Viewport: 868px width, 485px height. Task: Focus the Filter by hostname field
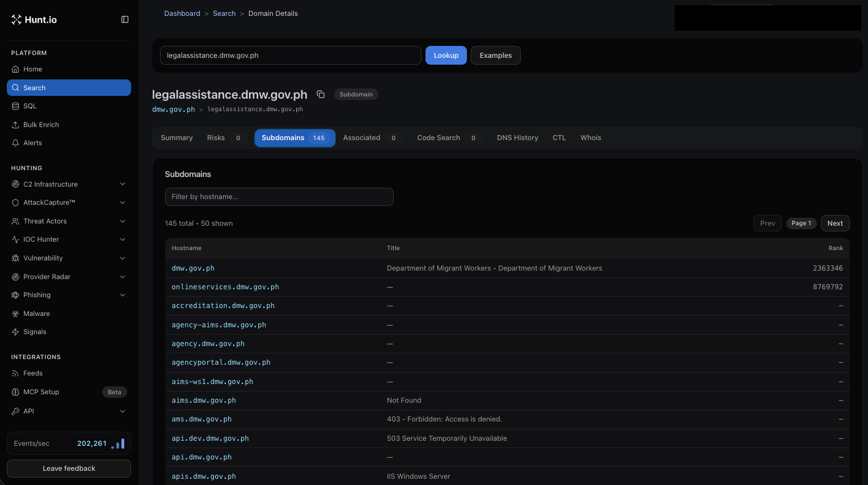tap(279, 197)
